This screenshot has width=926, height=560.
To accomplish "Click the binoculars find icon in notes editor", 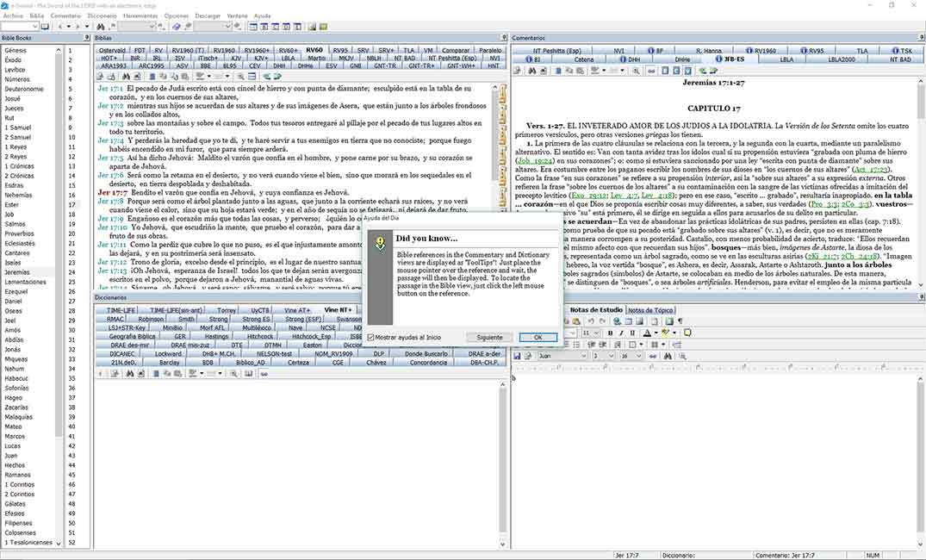I will (668, 356).
